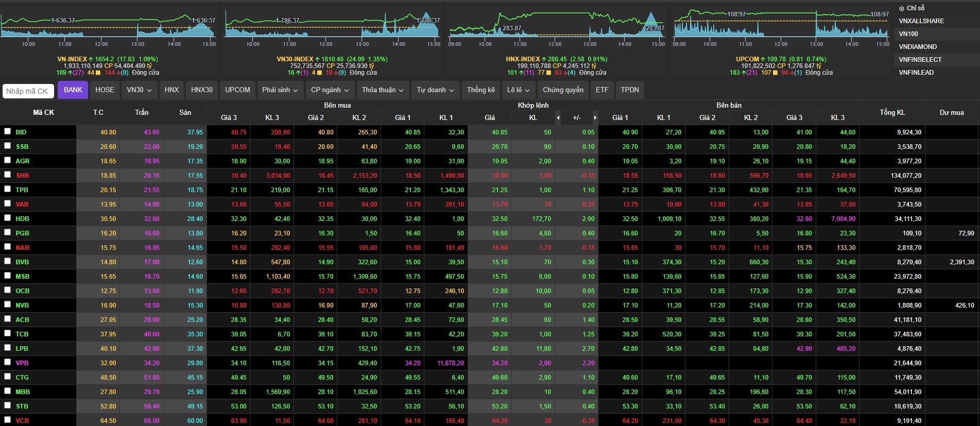980x426 pixels.
Task: Select VNFINLEAD index from list
Action: 916,73
